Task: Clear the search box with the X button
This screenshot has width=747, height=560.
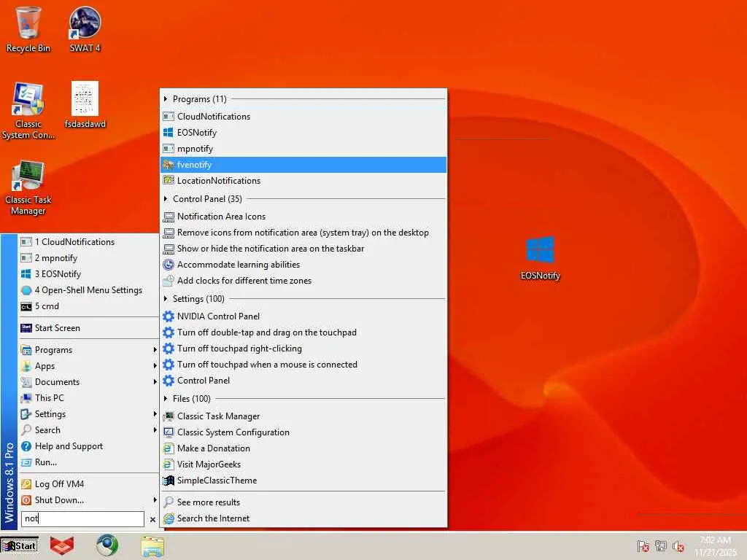Action: pyautogui.click(x=152, y=519)
